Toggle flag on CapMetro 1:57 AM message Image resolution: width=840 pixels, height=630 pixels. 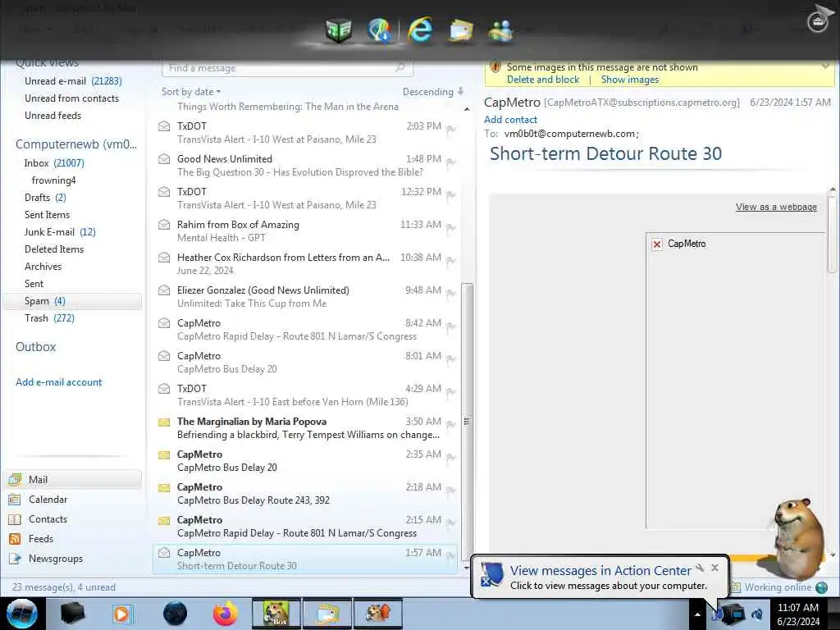pos(451,556)
